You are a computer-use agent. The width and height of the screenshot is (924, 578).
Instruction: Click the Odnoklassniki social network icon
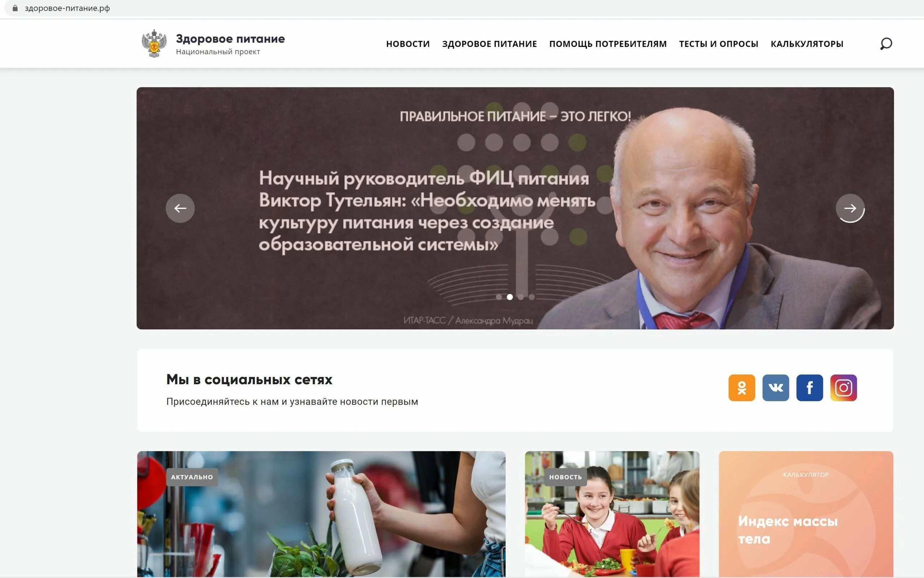pyautogui.click(x=742, y=387)
